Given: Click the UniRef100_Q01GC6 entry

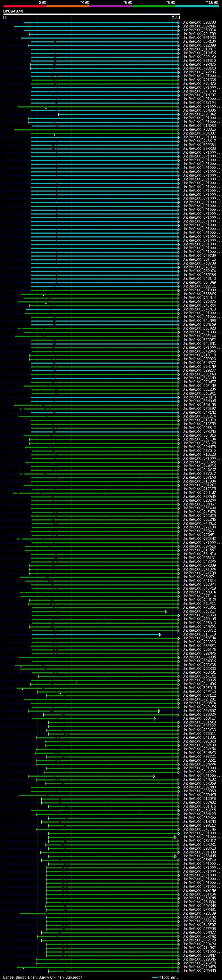Looking at the screenshot, I should tap(199, 80).
